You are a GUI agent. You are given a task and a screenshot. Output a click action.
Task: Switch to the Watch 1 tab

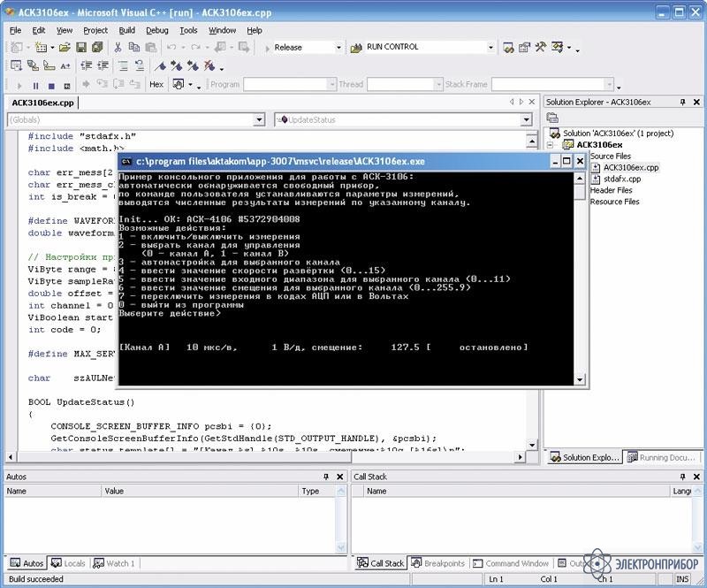click(x=114, y=563)
